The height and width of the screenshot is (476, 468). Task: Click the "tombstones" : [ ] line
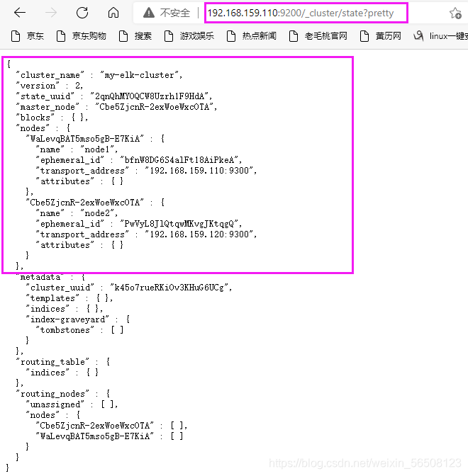click(x=79, y=330)
